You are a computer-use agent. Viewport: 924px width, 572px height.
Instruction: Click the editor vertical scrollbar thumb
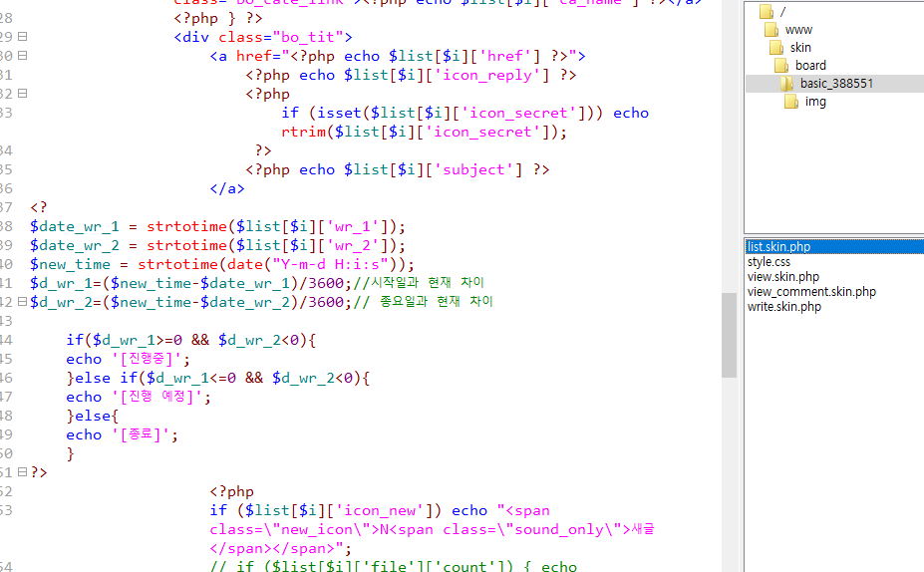(x=729, y=335)
